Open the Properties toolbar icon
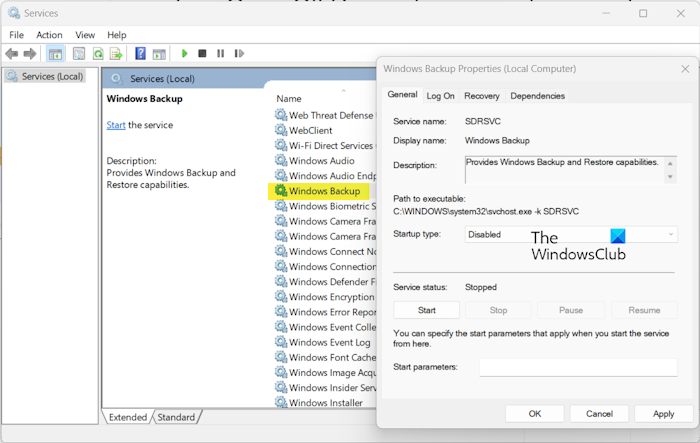The width and height of the screenshot is (700, 443). [x=79, y=54]
